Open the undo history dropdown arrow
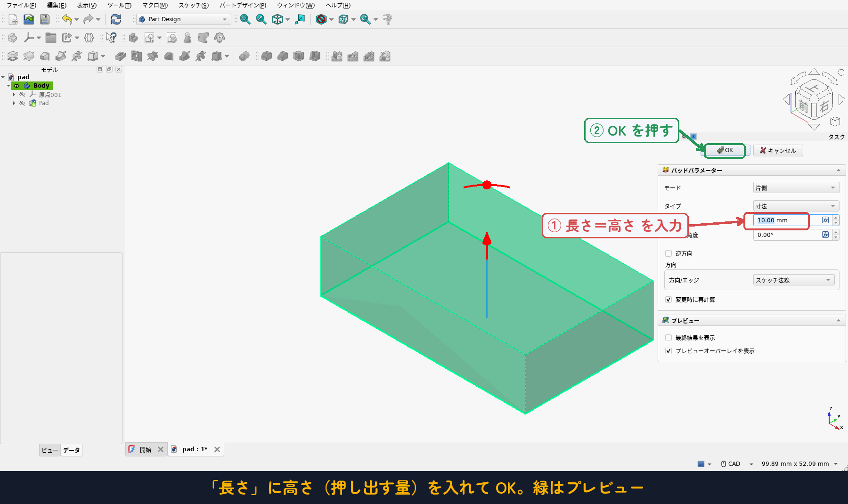This screenshot has height=504, width=848. [76, 19]
